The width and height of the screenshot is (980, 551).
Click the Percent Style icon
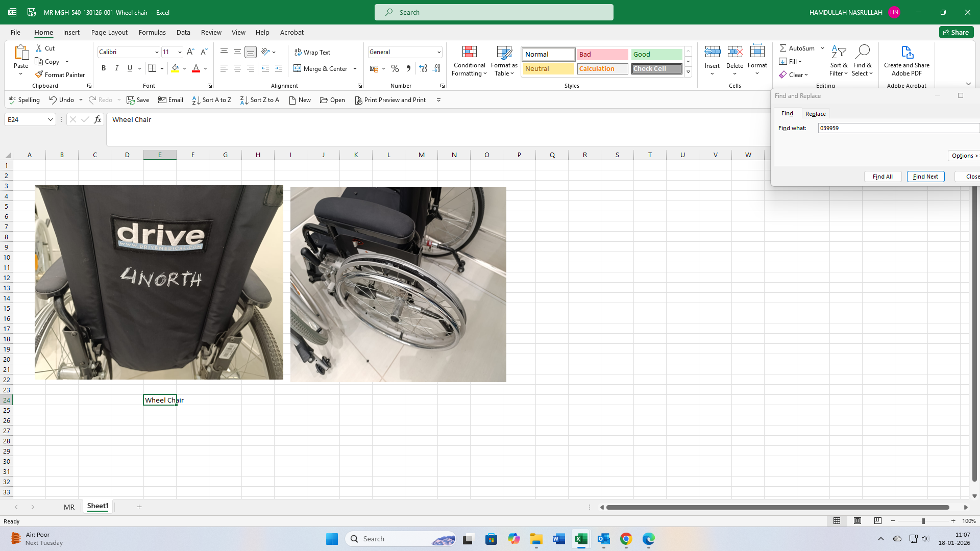click(395, 68)
